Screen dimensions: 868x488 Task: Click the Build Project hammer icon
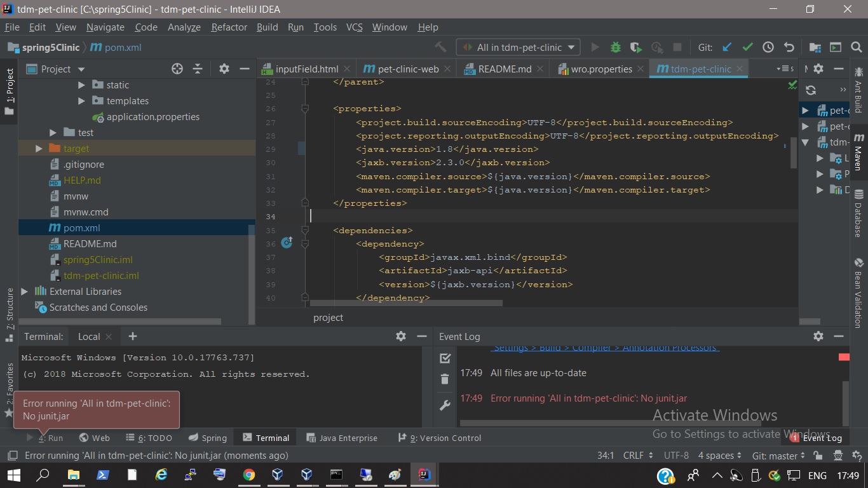click(x=440, y=47)
